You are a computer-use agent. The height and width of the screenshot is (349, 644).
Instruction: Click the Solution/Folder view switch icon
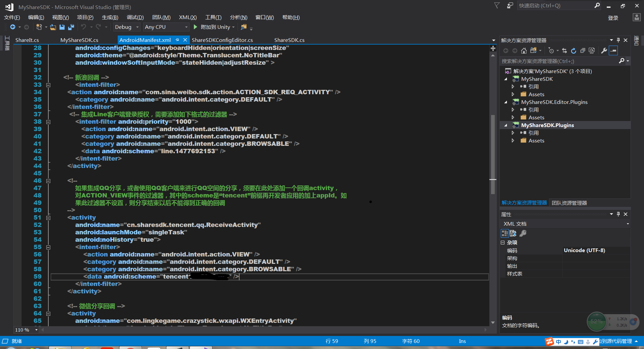(x=533, y=51)
